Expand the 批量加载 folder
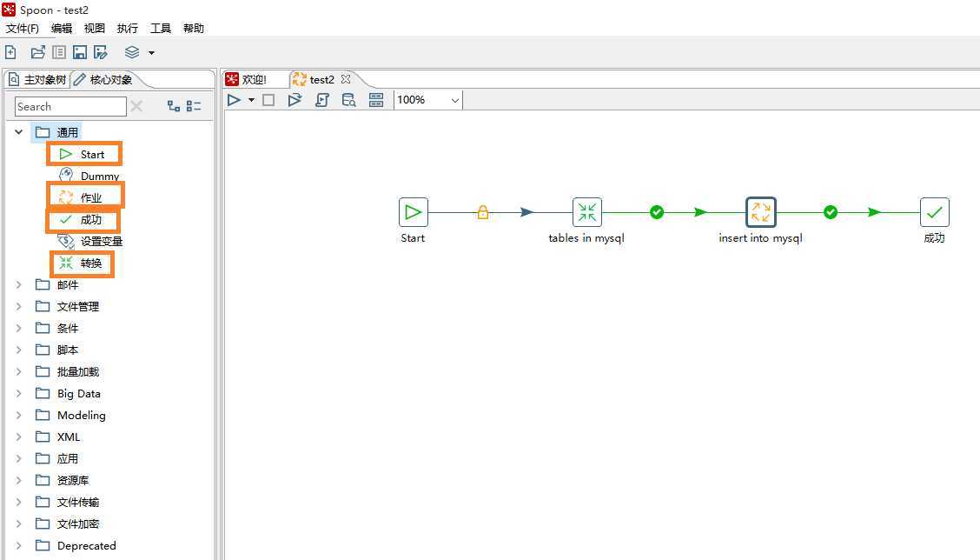Screen dimensions: 980x560 click(x=19, y=371)
